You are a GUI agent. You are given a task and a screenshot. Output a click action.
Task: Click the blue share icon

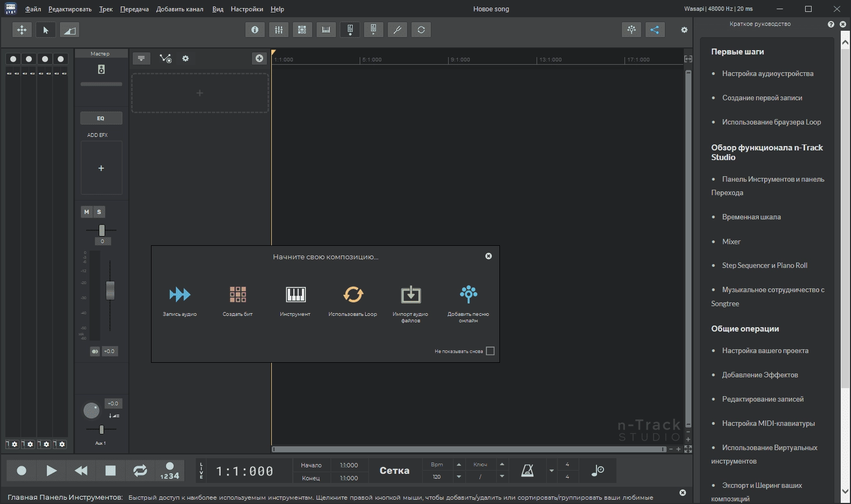pos(655,30)
